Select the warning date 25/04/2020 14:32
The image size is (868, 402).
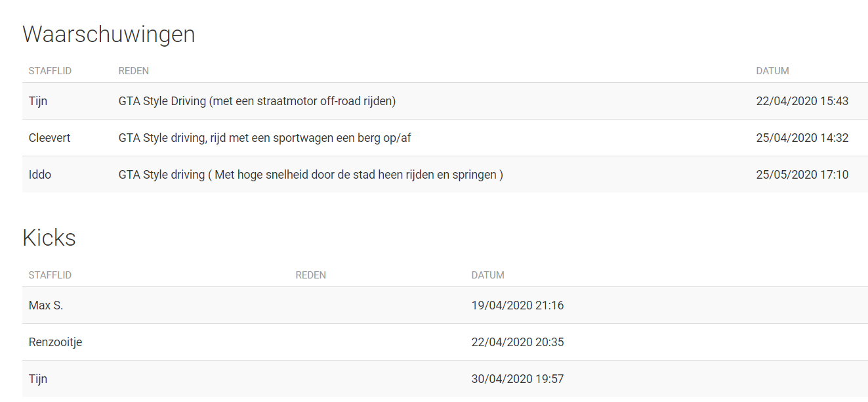point(802,138)
